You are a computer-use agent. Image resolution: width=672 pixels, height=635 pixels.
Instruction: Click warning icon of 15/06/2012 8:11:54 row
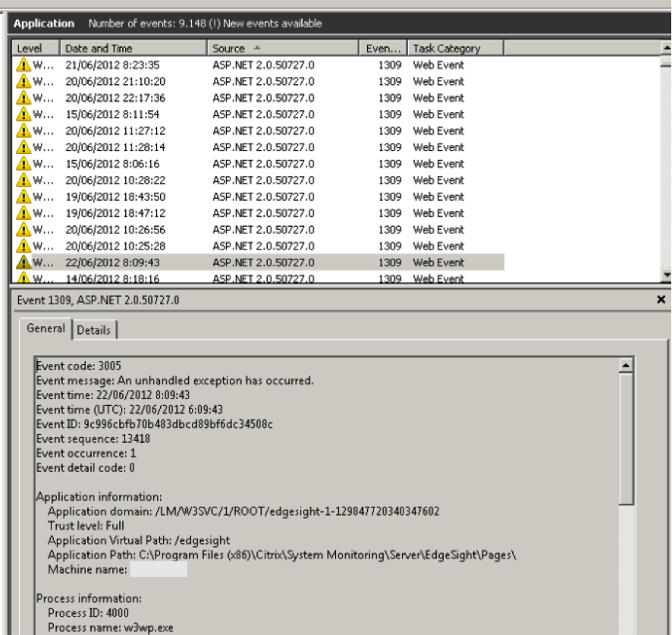[x=24, y=115]
